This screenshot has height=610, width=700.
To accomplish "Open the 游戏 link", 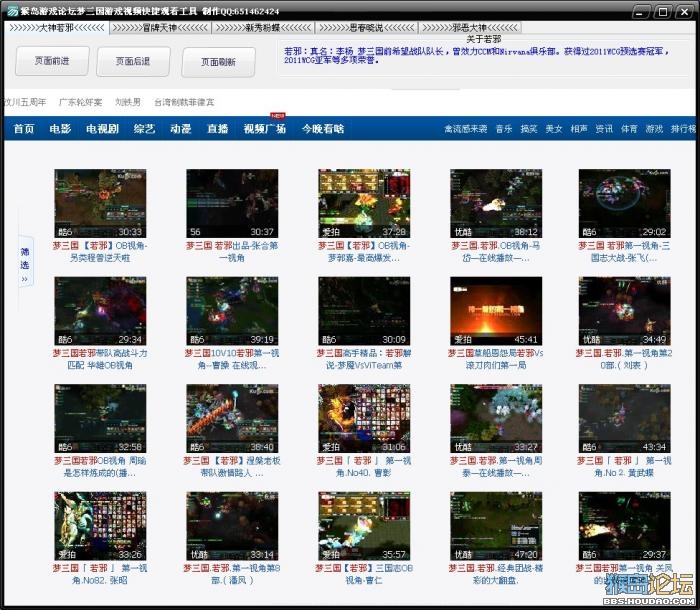I will pyautogui.click(x=654, y=129).
